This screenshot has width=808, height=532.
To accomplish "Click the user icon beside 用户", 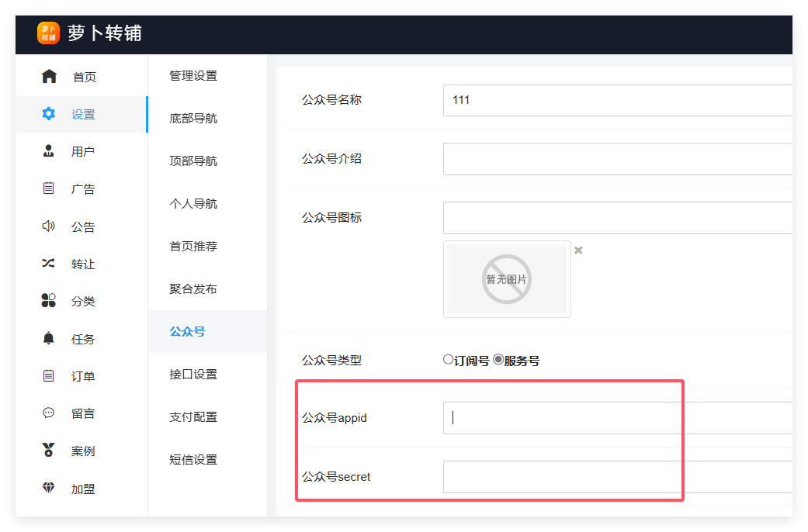I will (48, 151).
